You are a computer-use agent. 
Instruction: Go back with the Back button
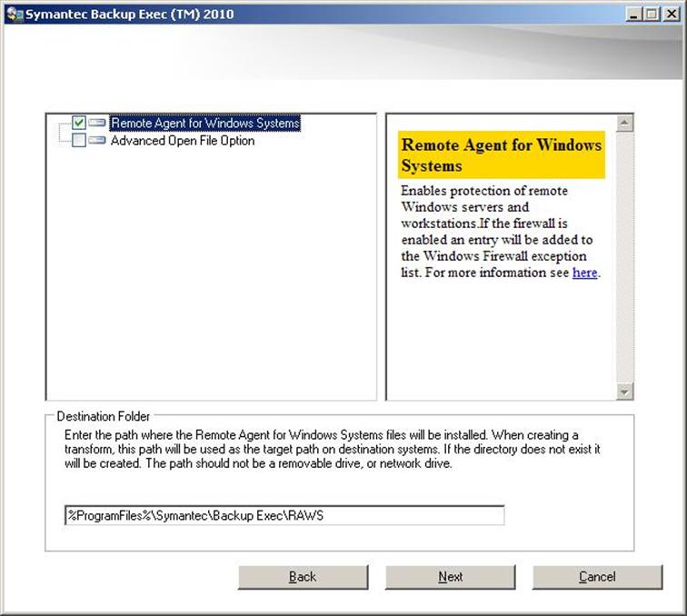303,577
